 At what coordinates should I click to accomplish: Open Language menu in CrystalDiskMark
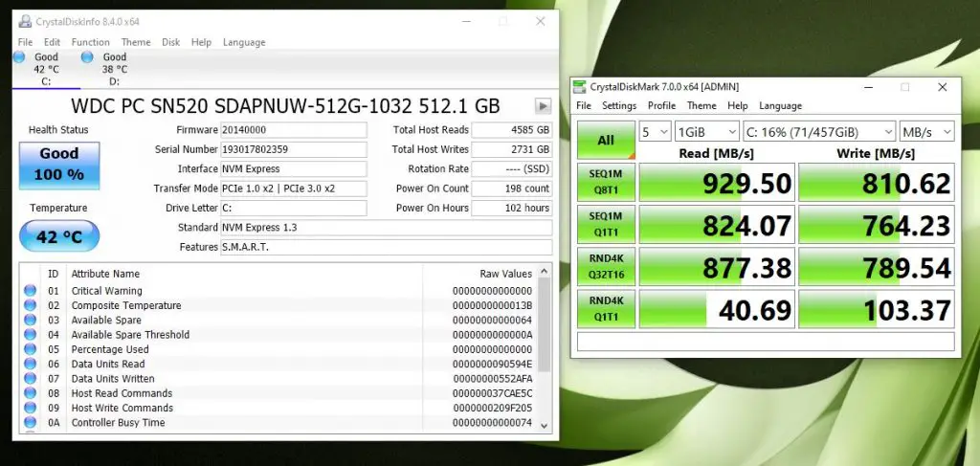(x=780, y=105)
